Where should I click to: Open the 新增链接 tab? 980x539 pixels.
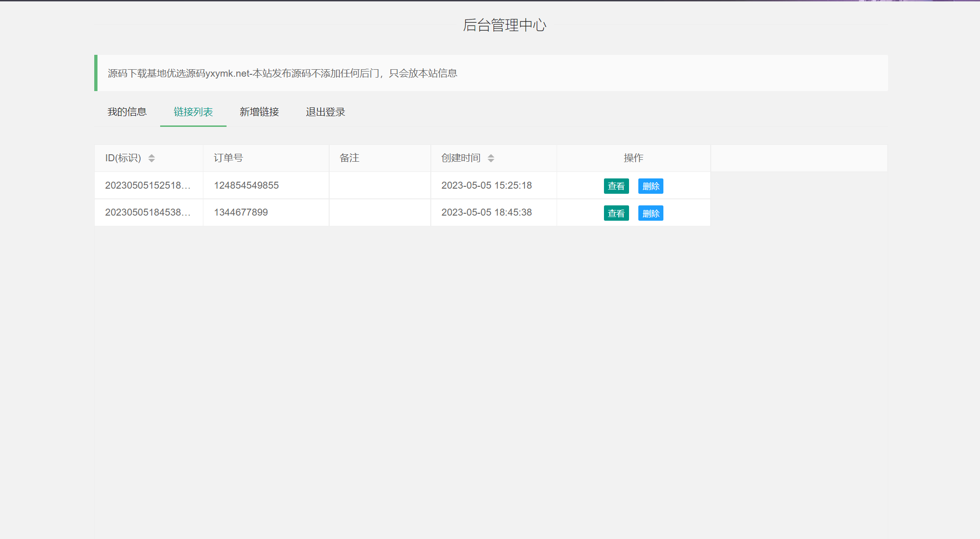[259, 112]
